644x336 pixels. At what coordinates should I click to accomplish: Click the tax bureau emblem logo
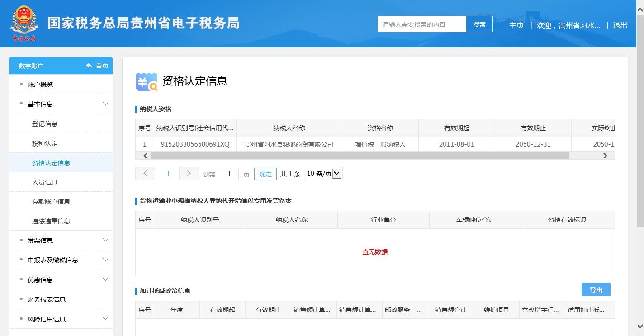(x=24, y=24)
